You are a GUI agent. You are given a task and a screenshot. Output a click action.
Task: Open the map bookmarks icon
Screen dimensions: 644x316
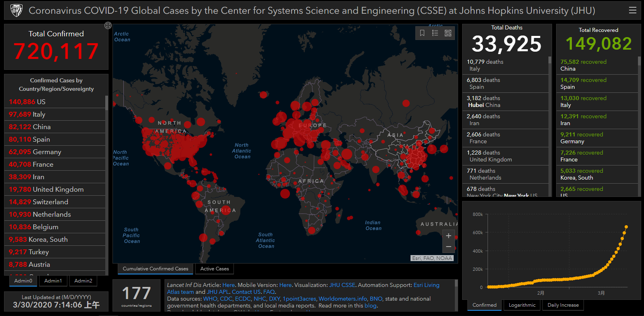coord(422,33)
